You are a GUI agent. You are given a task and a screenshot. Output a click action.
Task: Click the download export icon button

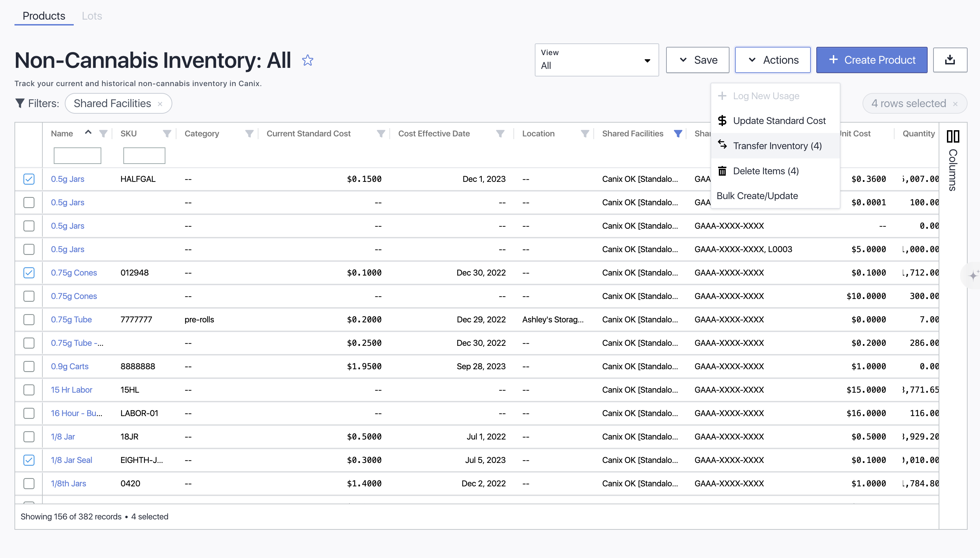[x=950, y=60]
